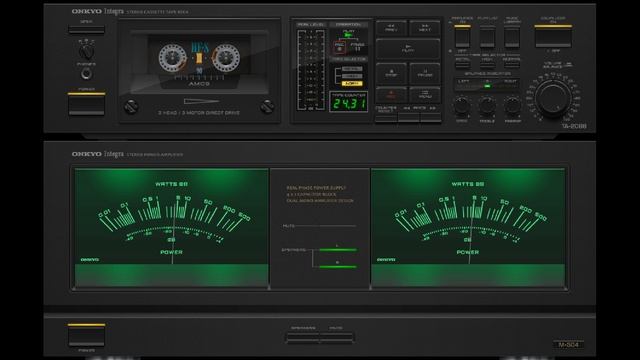Viewport: 640px width, 360px height.
Task: Click the M-504 model badge
Action: pos(569,344)
